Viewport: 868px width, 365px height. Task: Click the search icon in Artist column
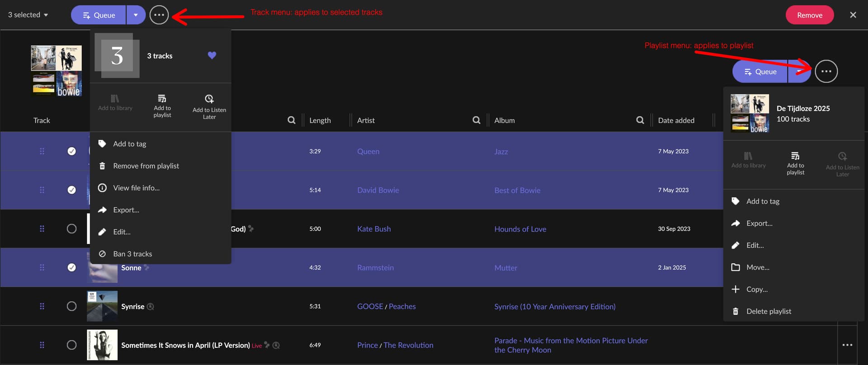pos(476,120)
